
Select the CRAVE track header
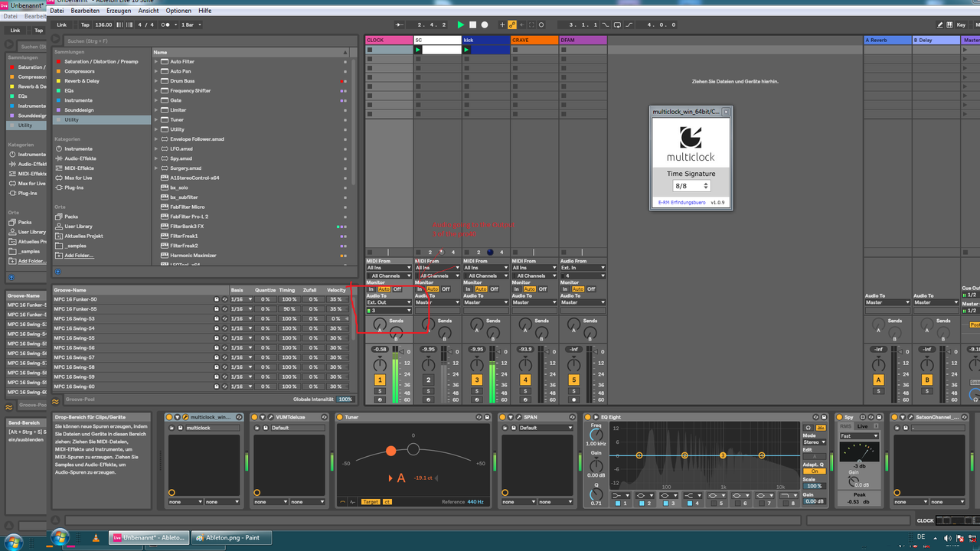coord(534,40)
